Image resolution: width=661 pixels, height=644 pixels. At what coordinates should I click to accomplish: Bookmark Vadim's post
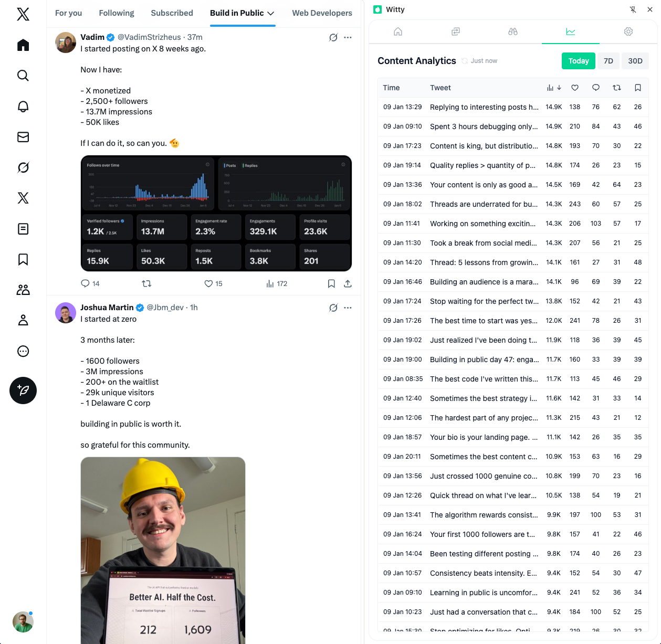pos(331,283)
